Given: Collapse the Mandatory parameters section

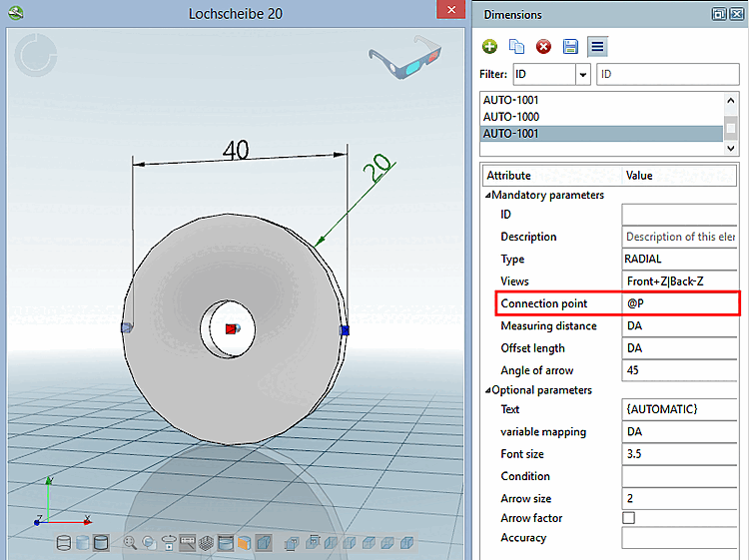Looking at the screenshot, I should (x=488, y=196).
